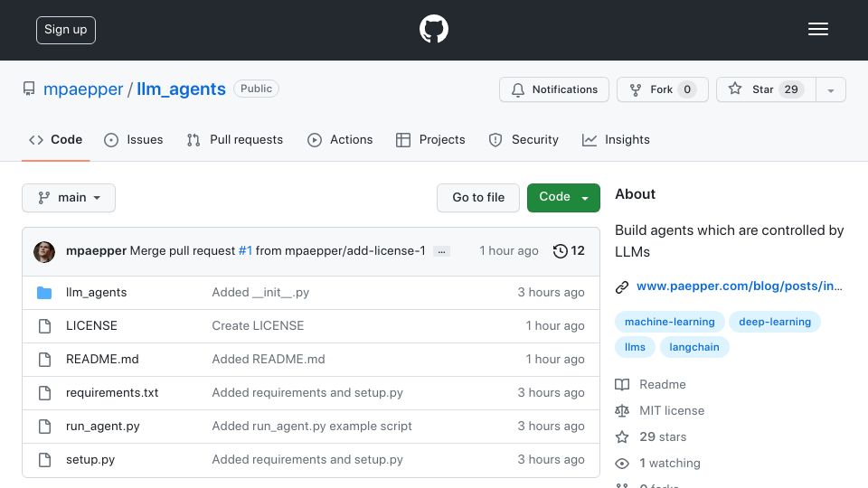Click the file icon next to requirements.txt
Viewport: 868px width, 488px height.
[45, 393]
